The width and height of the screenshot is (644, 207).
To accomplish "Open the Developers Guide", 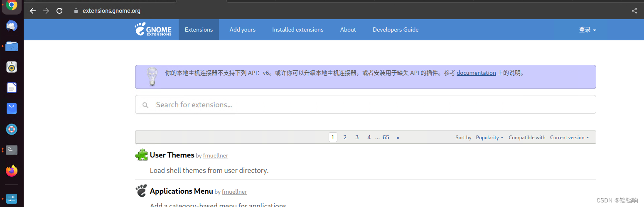I will click(396, 30).
